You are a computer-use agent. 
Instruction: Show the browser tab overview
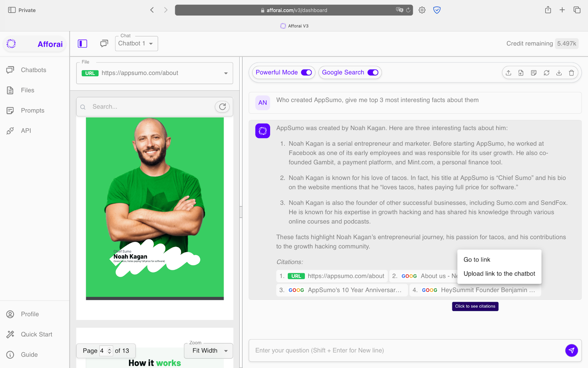(x=577, y=10)
